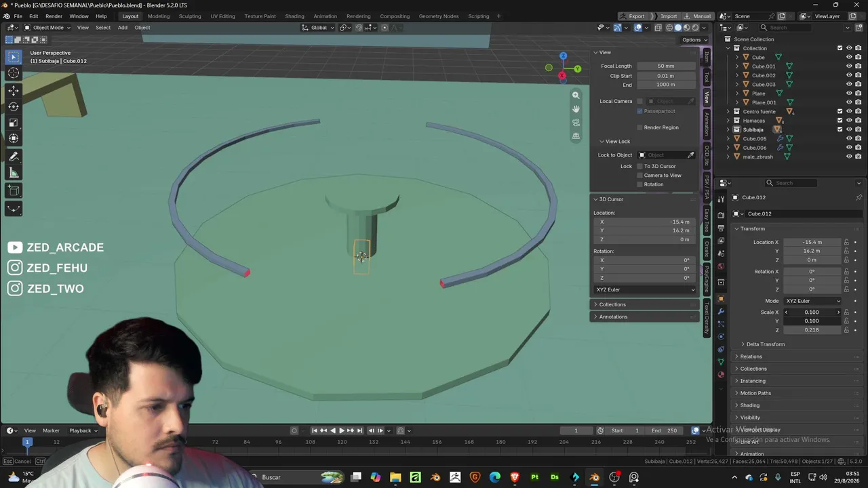Open the viewport Options button
Viewport: 868px width, 488px height.
[694, 40]
